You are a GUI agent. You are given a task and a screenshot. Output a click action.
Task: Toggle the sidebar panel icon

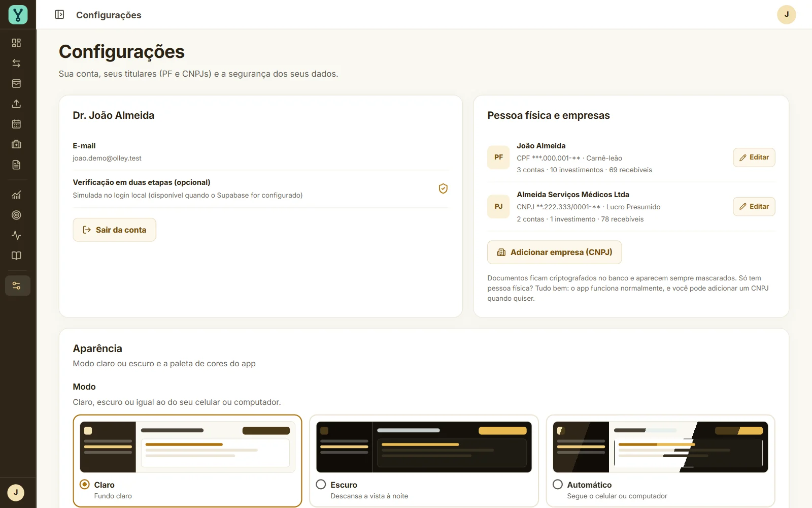pos(59,15)
